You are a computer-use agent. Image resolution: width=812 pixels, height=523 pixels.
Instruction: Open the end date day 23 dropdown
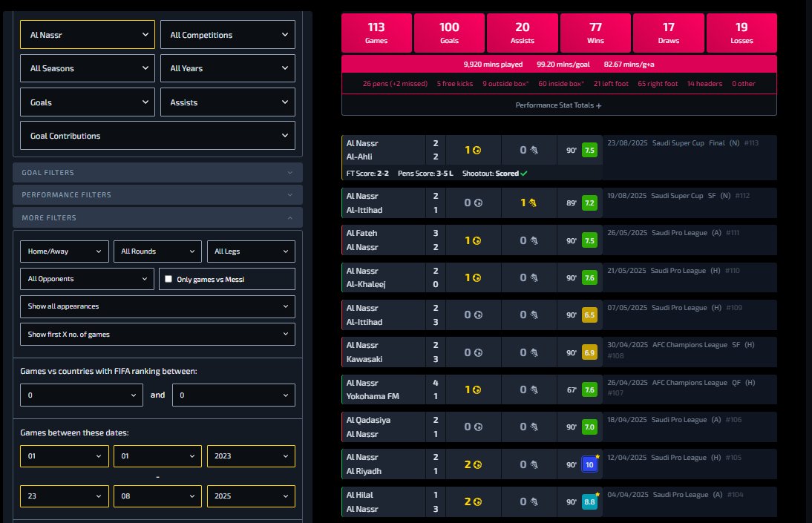point(65,496)
